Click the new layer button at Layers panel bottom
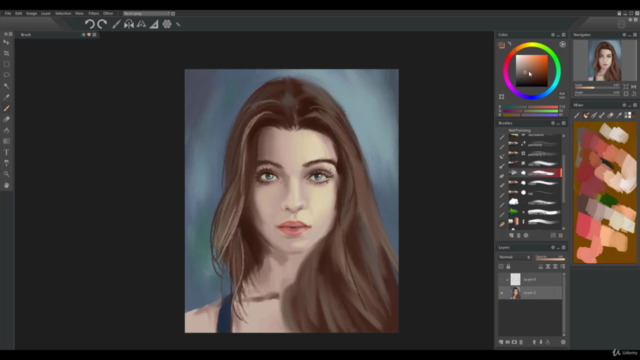Screen dimensions: 640x360 click(x=501, y=342)
